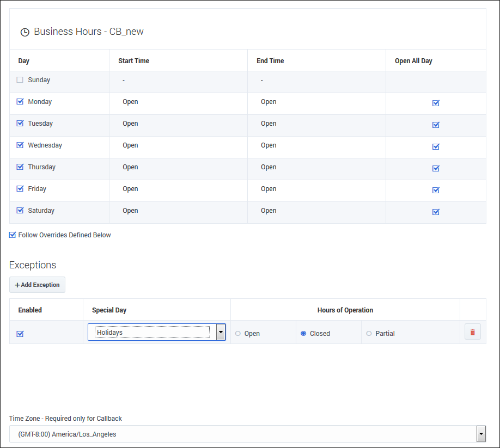The width and height of the screenshot is (500, 448).
Task: Toggle the Wednesday day checkbox
Action: 20,145
